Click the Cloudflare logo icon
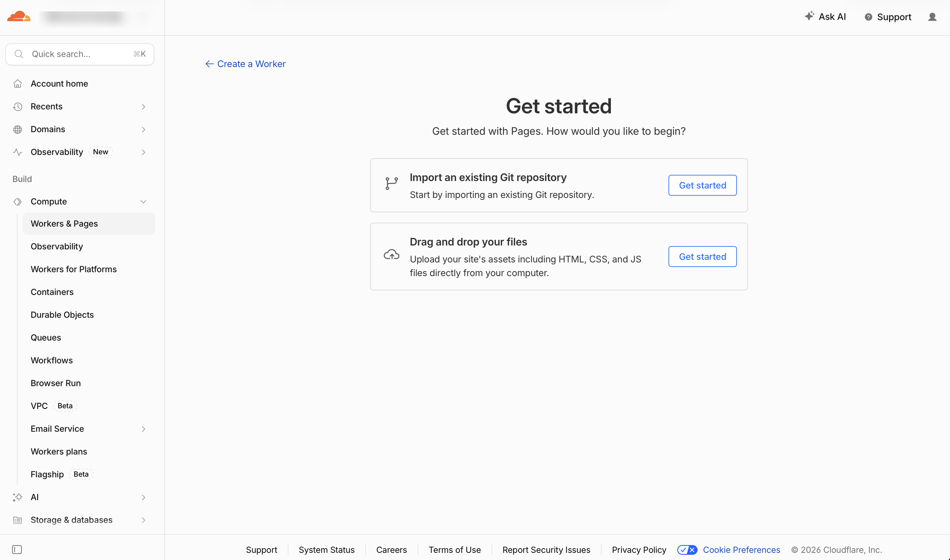950x560 pixels. coord(19,17)
